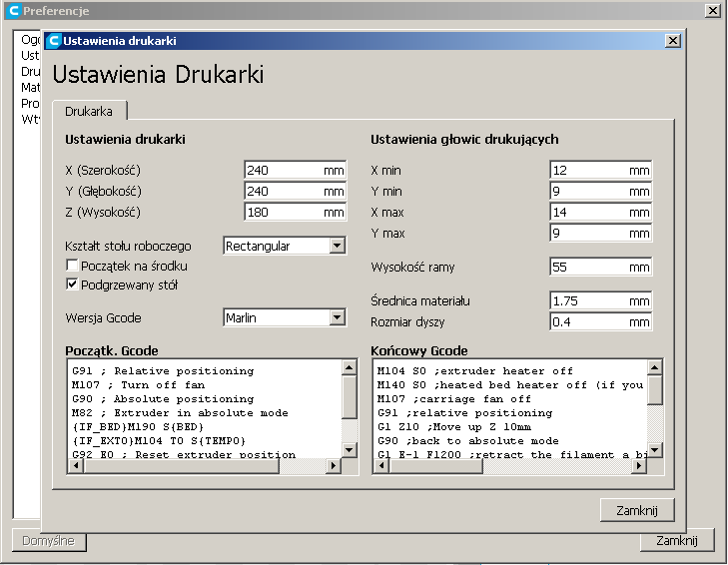Click the Domyślne button in Preferencje window

click(49, 541)
